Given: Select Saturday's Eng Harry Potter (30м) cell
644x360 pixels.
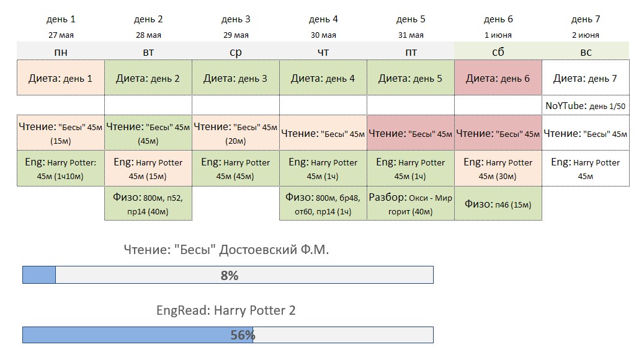Looking at the screenshot, I should 498,169.
